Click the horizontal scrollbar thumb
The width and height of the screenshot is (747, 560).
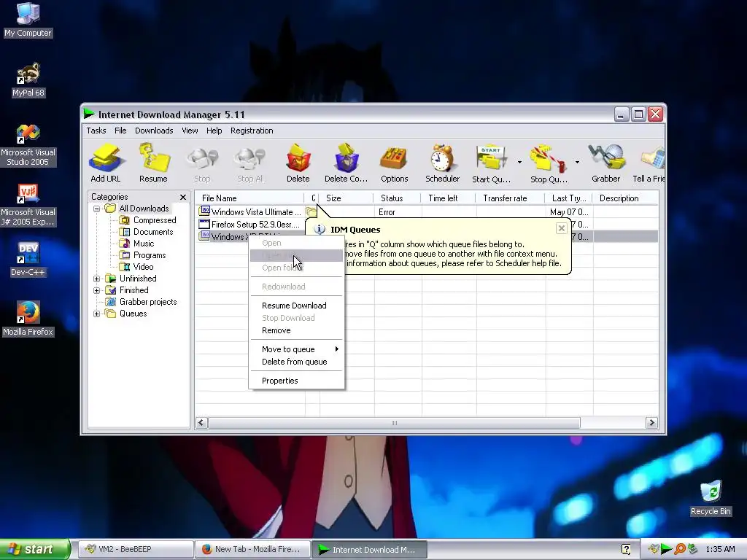(395, 423)
